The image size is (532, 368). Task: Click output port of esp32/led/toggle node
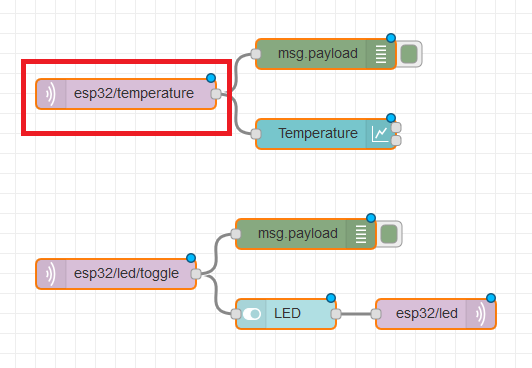196,274
